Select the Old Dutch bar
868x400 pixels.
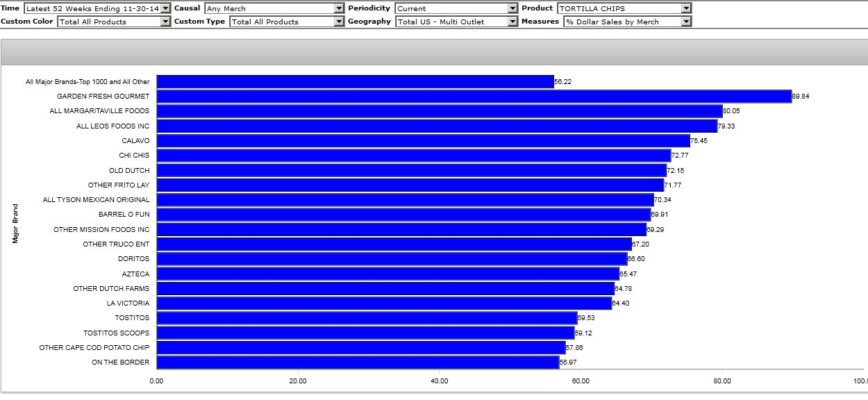[411, 170]
